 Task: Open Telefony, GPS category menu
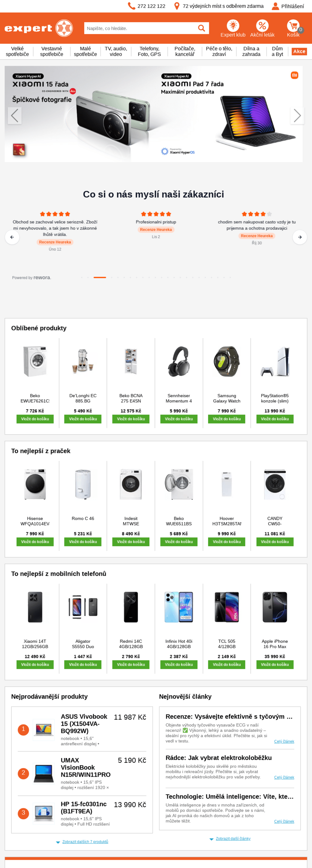pyautogui.click(x=149, y=51)
